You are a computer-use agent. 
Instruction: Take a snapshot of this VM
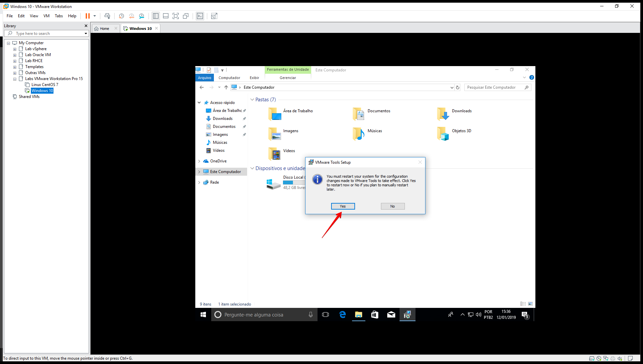122,16
